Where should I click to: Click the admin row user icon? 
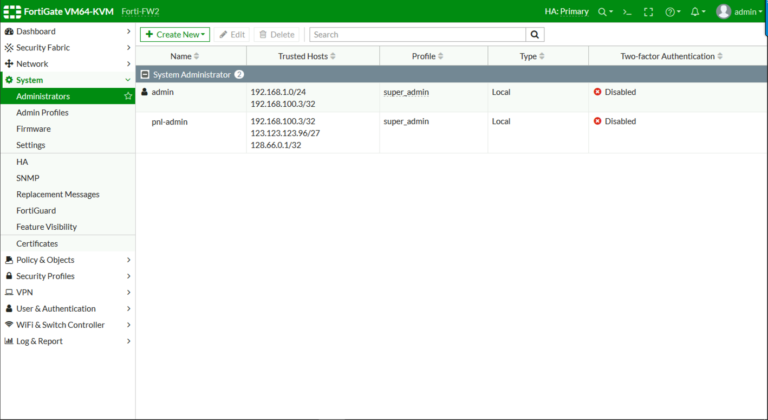(144, 92)
